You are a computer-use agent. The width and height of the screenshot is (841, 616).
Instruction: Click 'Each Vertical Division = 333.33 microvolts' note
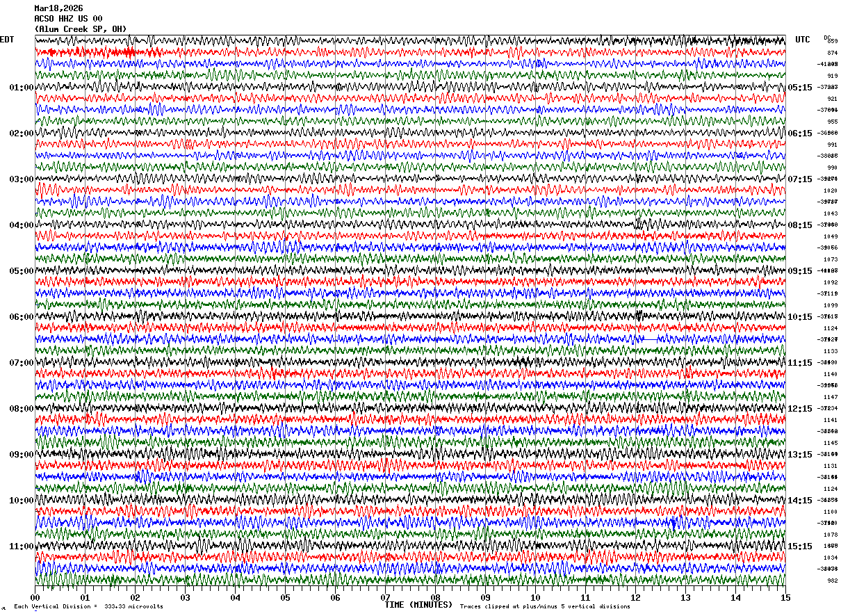pos(88,606)
